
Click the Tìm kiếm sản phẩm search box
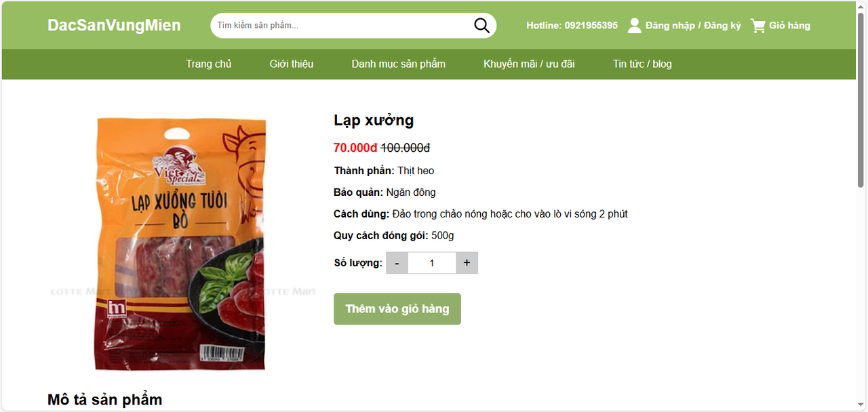tap(342, 26)
